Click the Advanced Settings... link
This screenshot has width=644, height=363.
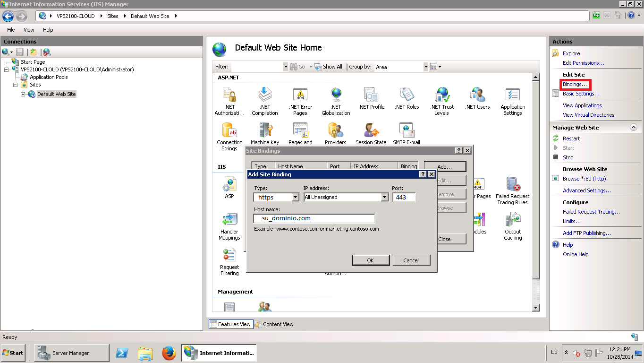point(587,190)
